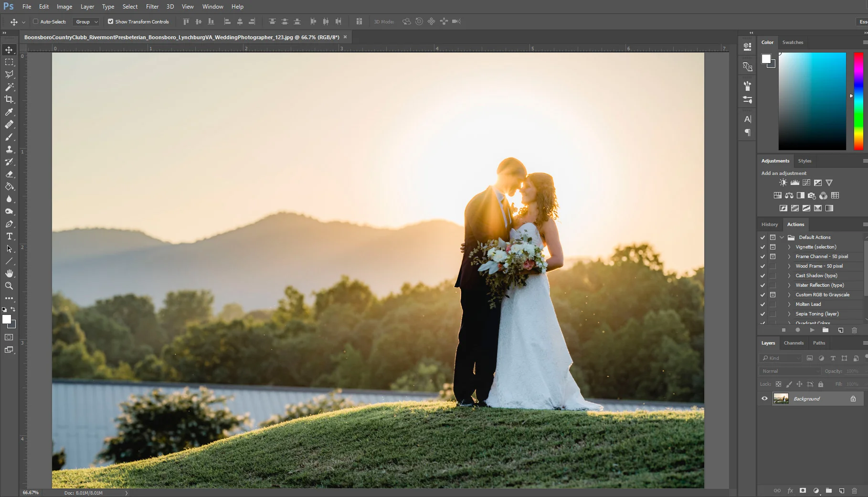Screen dimensions: 868x497
Task: Uncheck Show Transform Controls
Action: click(110, 22)
